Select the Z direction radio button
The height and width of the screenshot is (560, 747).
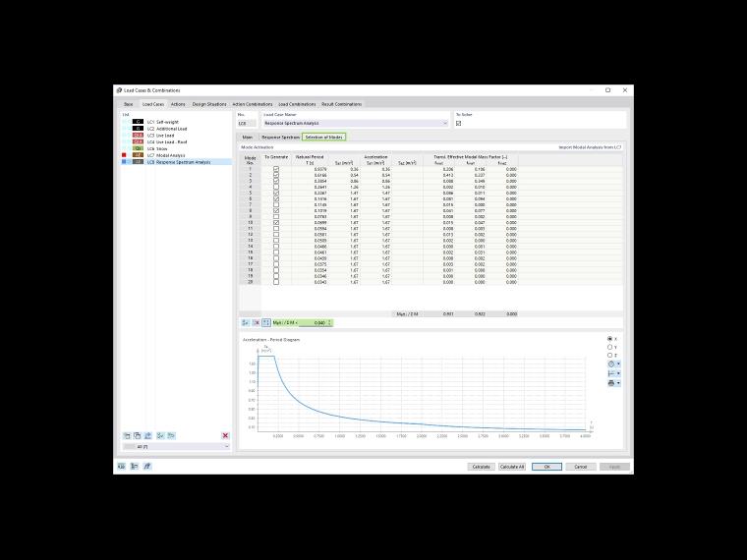coord(609,356)
